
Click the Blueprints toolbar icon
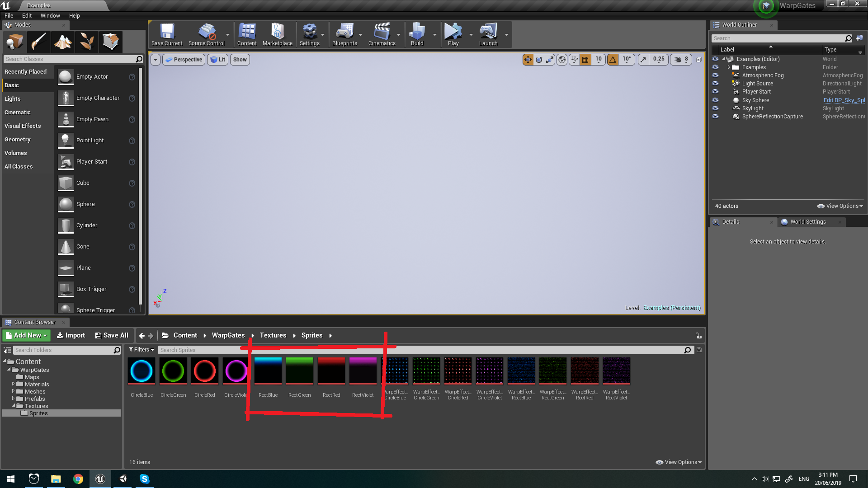344,34
